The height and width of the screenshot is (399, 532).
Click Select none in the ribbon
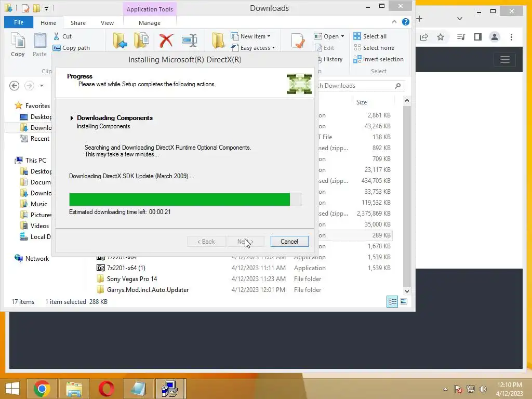(374, 48)
